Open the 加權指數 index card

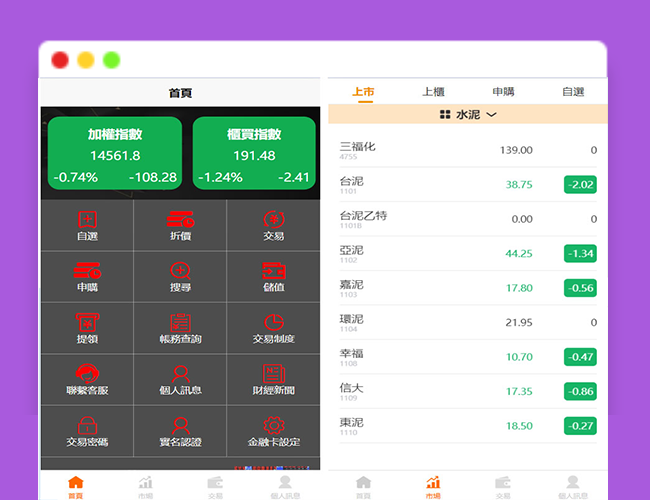(115, 153)
